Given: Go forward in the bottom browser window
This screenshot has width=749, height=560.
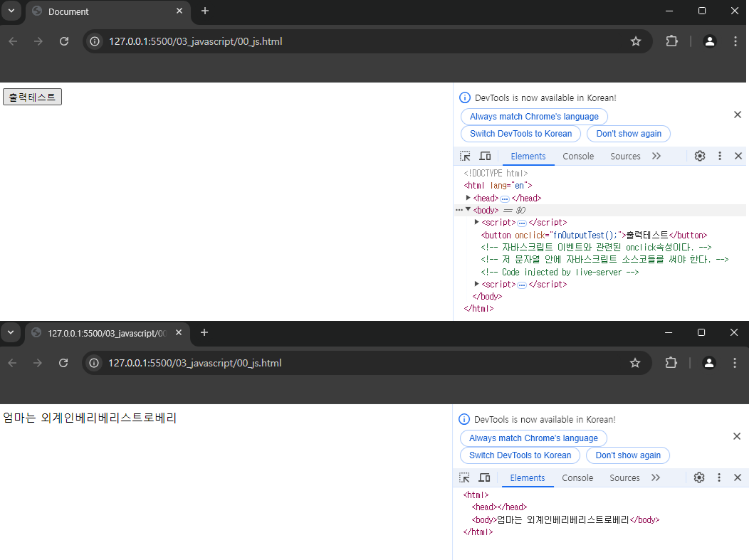Looking at the screenshot, I should [37, 364].
